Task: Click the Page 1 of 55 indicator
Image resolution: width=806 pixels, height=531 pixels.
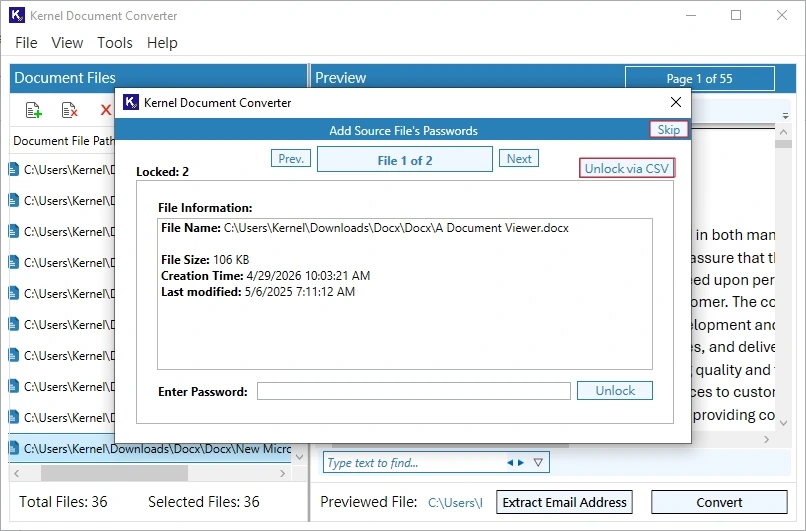Action: click(700, 79)
